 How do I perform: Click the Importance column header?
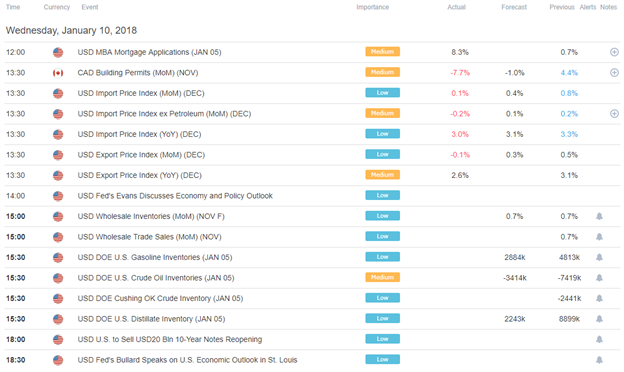[372, 7]
